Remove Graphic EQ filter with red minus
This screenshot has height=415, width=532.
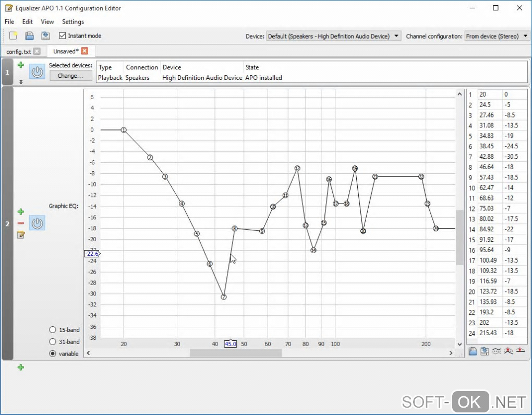pos(21,223)
